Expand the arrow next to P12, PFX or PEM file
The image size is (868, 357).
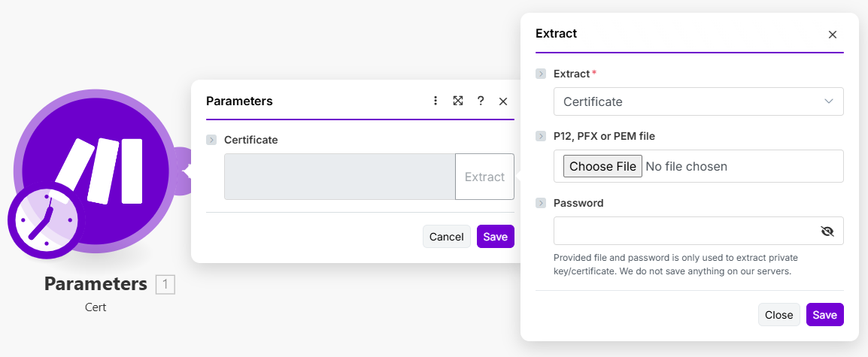click(541, 136)
